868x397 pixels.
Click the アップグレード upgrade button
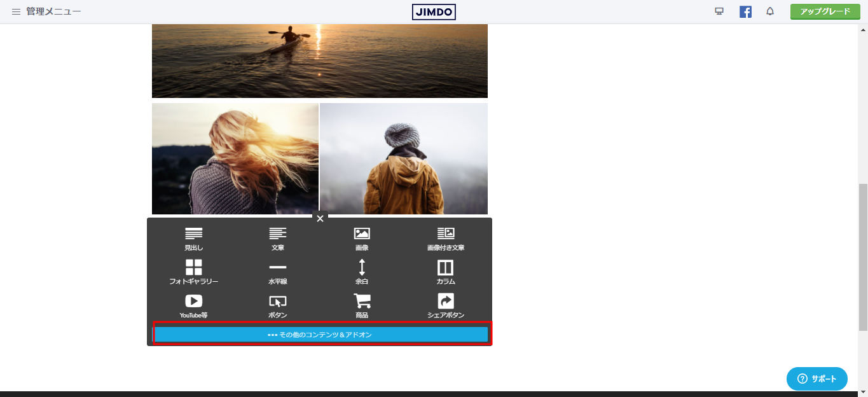pos(825,11)
